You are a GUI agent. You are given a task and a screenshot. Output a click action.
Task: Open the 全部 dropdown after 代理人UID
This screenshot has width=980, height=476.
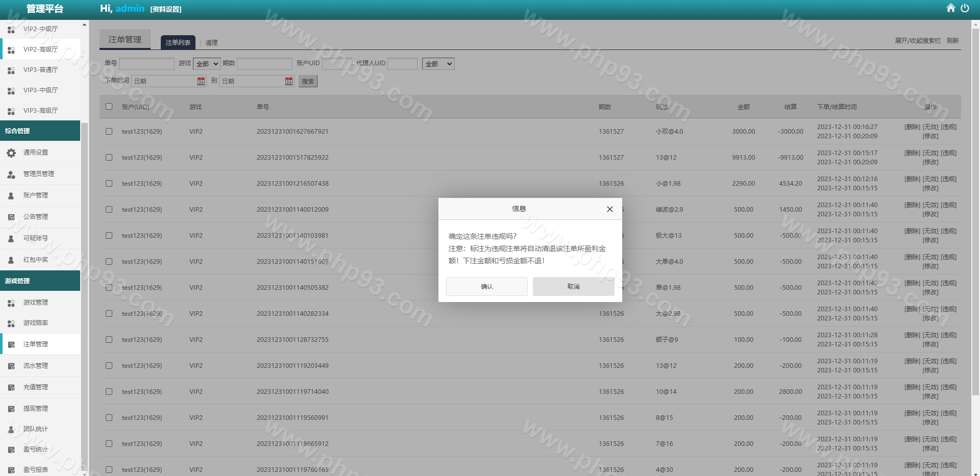pos(438,64)
